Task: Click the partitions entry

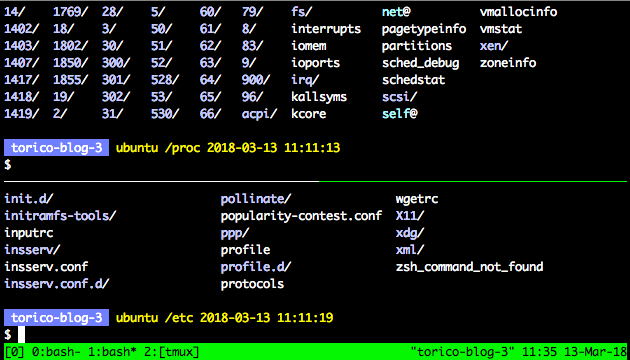Action: tap(417, 46)
